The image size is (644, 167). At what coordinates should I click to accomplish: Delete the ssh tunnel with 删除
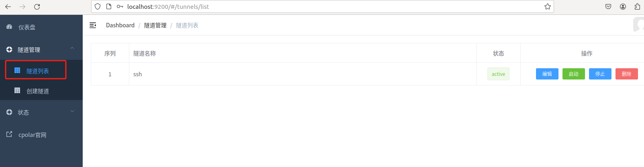(x=626, y=74)
